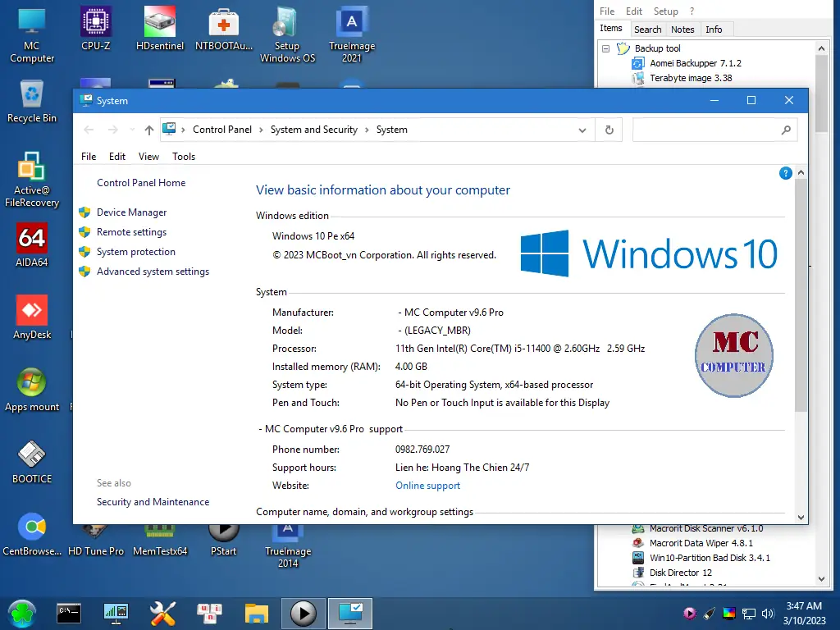Click the BOOTICE desktop icon
This screenshot has height=630, width=840.
(32, 462)
